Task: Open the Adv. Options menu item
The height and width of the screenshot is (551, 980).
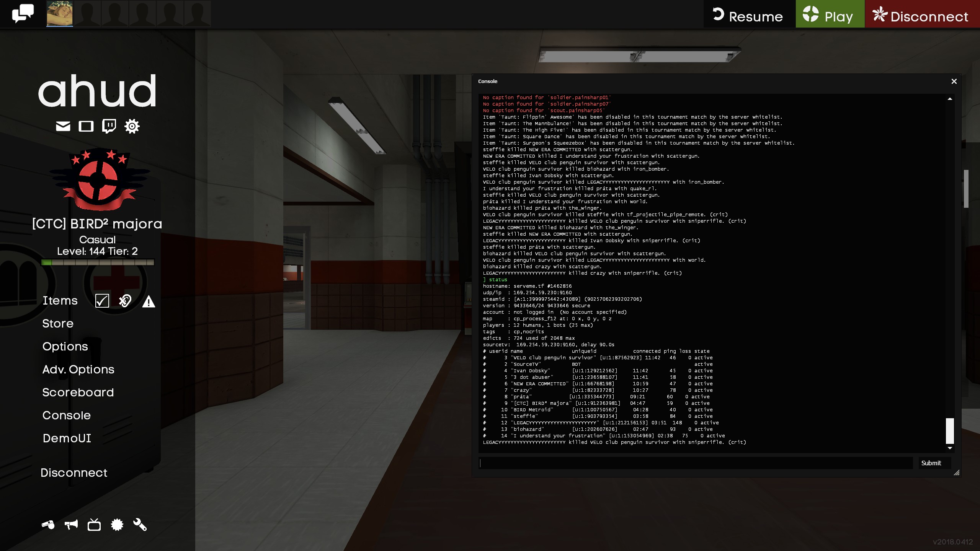Action: point(78,370)
